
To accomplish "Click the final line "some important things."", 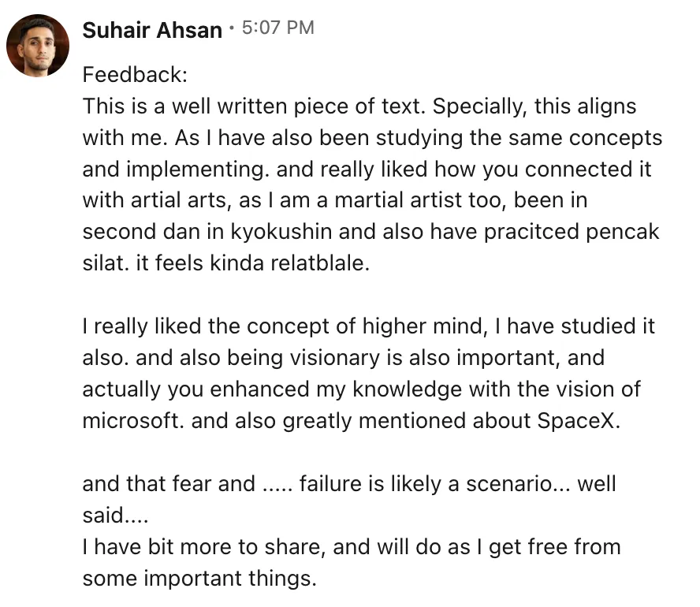I will point(199,579).
